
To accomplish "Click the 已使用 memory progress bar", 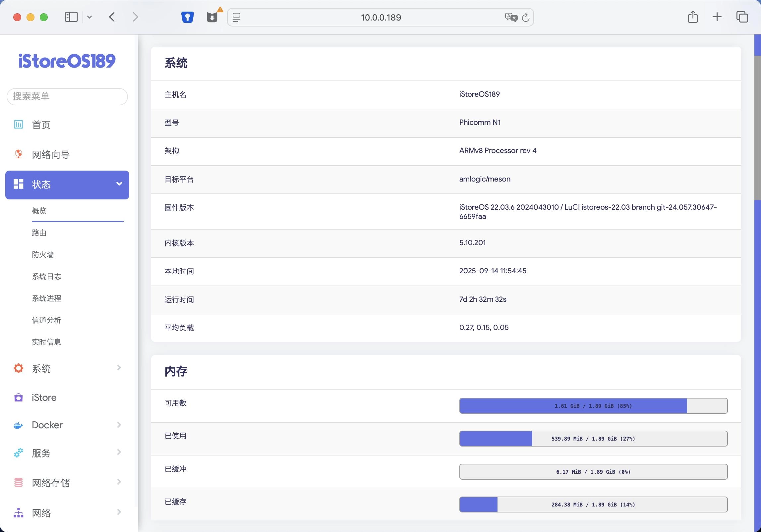I will pyautogui.click(x=593, y=439).
